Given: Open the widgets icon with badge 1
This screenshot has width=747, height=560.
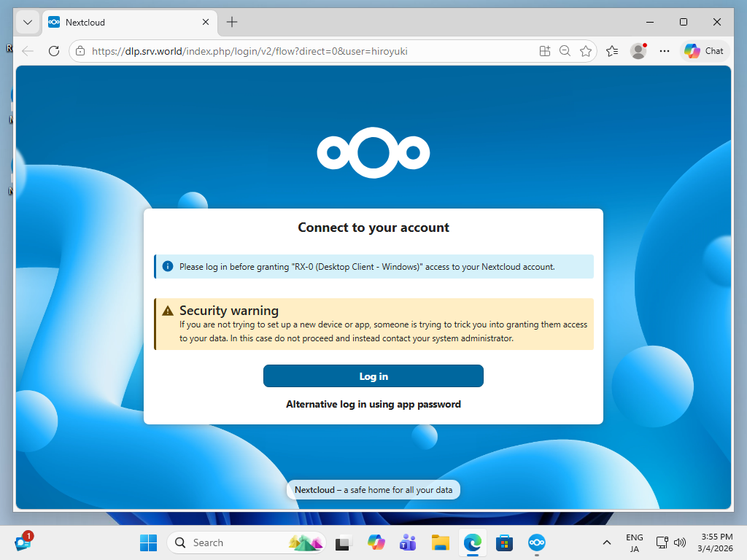Looking at the screenshot, I should pyautogui.click(x=23, y=542).
